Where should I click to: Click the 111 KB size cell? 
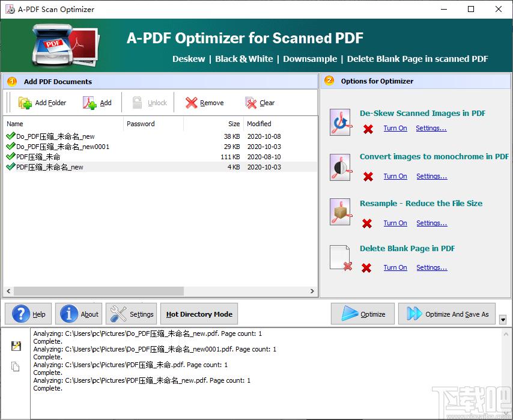click(x=230, y=157)
